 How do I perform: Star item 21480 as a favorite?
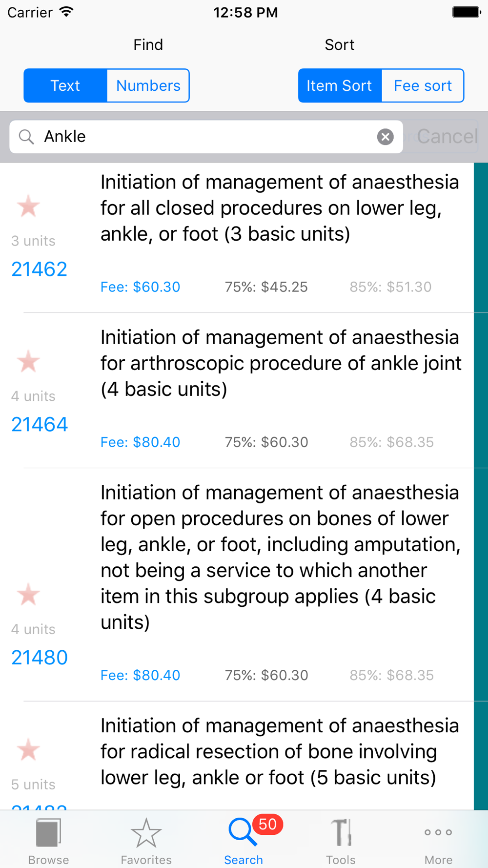pos(28,595)
